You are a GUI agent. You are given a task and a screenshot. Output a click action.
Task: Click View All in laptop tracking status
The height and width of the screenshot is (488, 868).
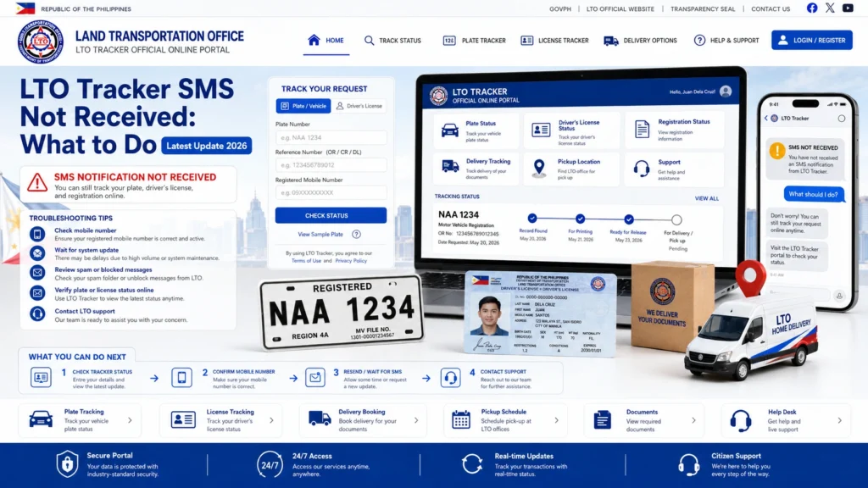(707, 198)
